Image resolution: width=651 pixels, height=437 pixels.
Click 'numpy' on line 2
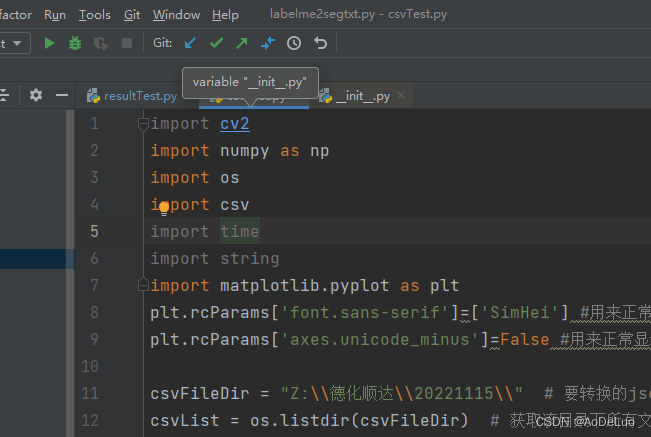coord(245,151)
